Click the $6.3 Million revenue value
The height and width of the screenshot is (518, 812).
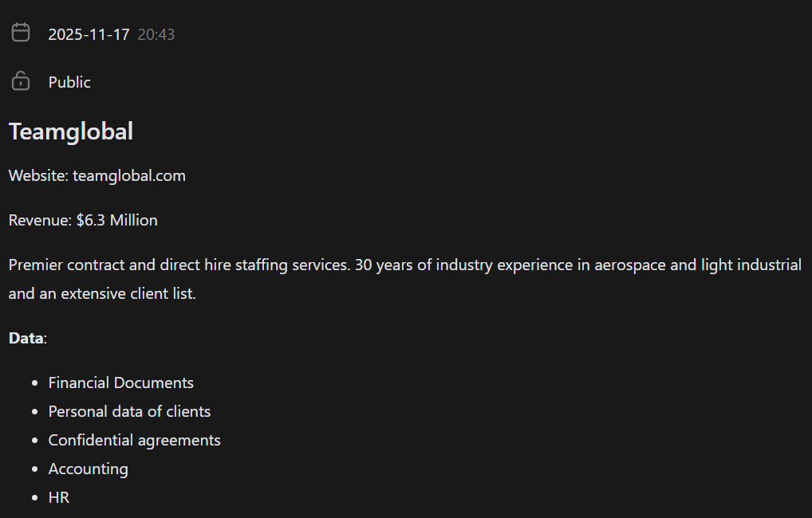point(117,220)
